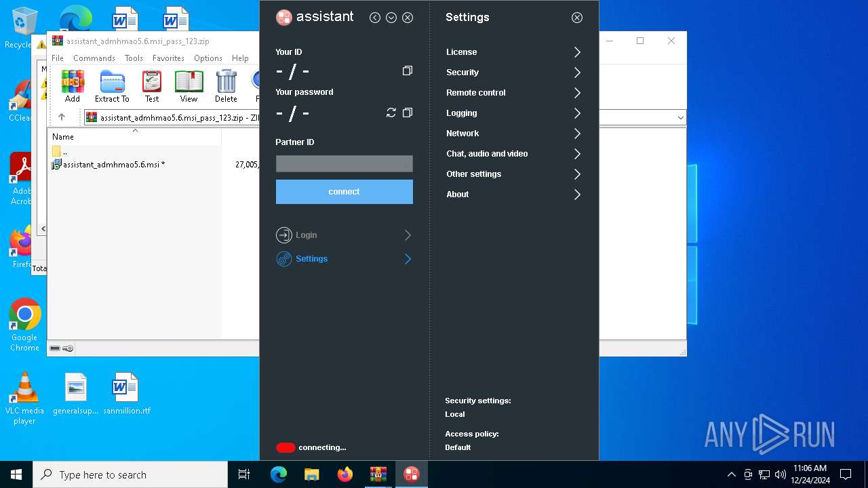Select the parent folder '..' row

coord(60,152)
